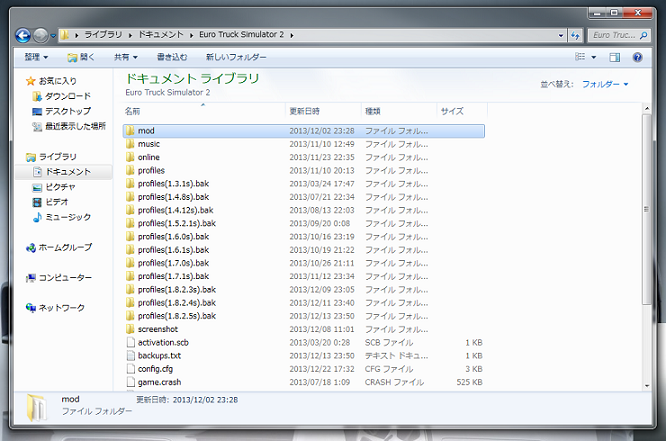This screenshot has width=666, height=441.
Task: Select the profiles(1.8.2.3s).bak folder icon
Action: pos(130,289)
